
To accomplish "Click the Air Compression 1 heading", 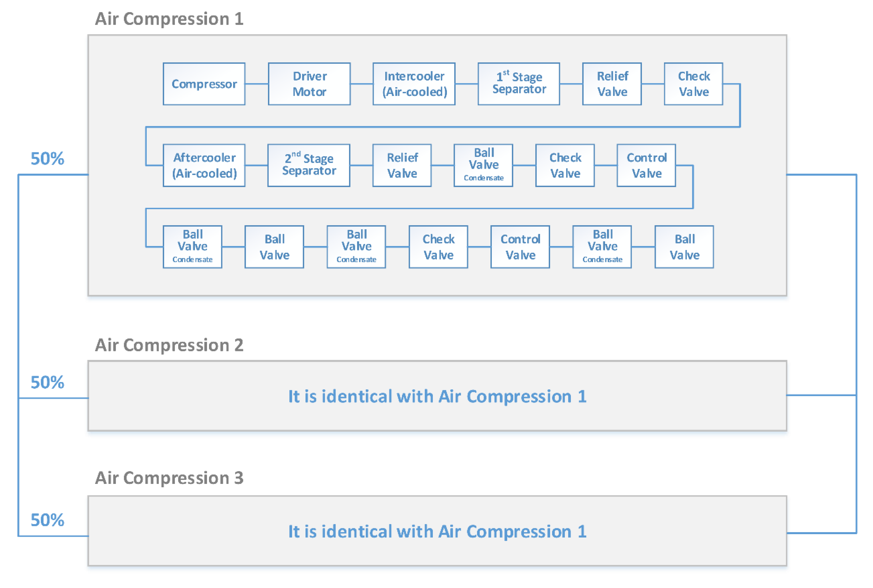I will (169, 19).
